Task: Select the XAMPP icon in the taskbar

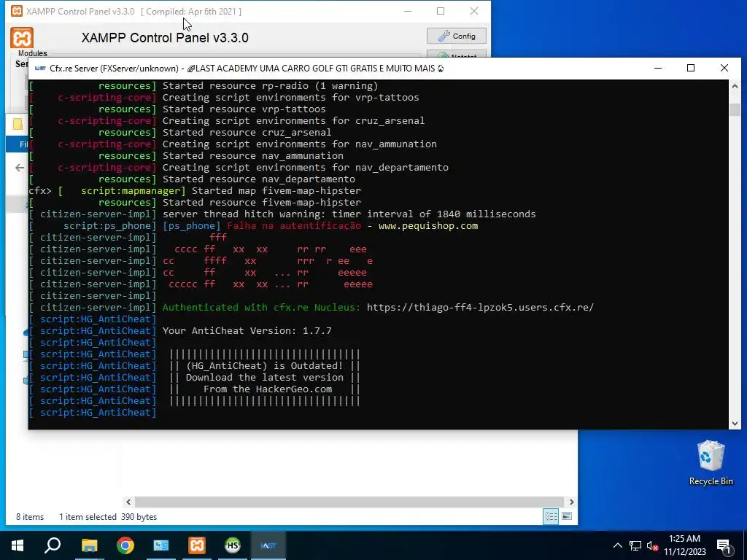Action: pyautogui.click(x=197, y=545)
